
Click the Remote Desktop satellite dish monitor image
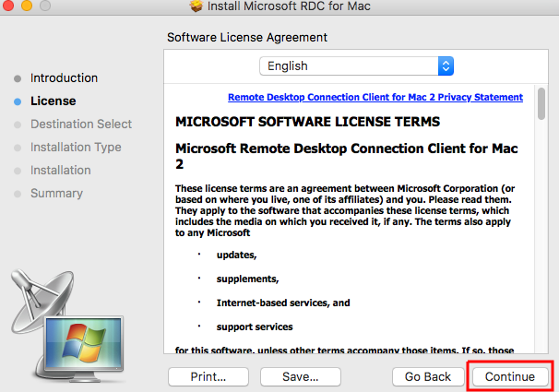[x=67, y=326]
